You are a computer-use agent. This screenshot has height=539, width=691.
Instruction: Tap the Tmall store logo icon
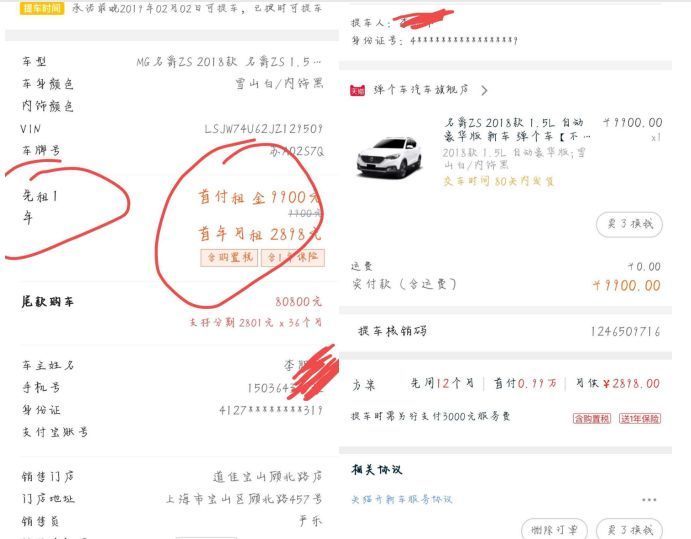point(357,90)
